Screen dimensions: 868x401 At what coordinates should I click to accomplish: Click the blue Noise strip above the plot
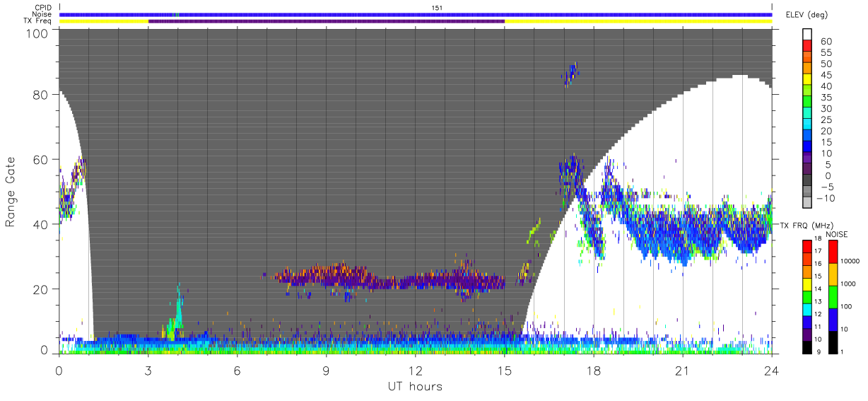pyautogui.click(x=416, y=14)
